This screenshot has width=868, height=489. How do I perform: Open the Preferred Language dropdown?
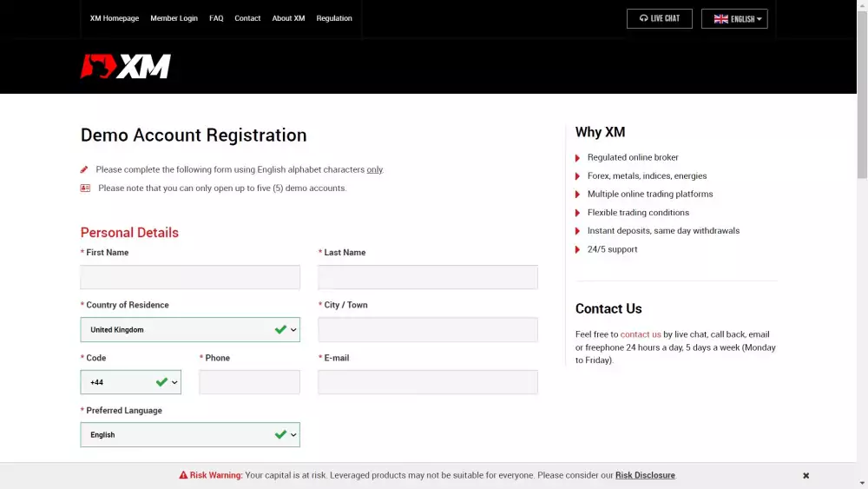(190, 435)
